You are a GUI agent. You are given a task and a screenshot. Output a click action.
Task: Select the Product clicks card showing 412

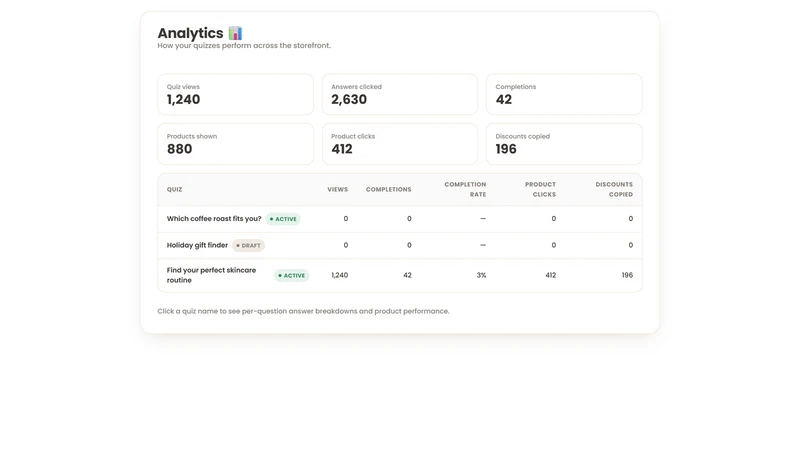tap(400, 144)
